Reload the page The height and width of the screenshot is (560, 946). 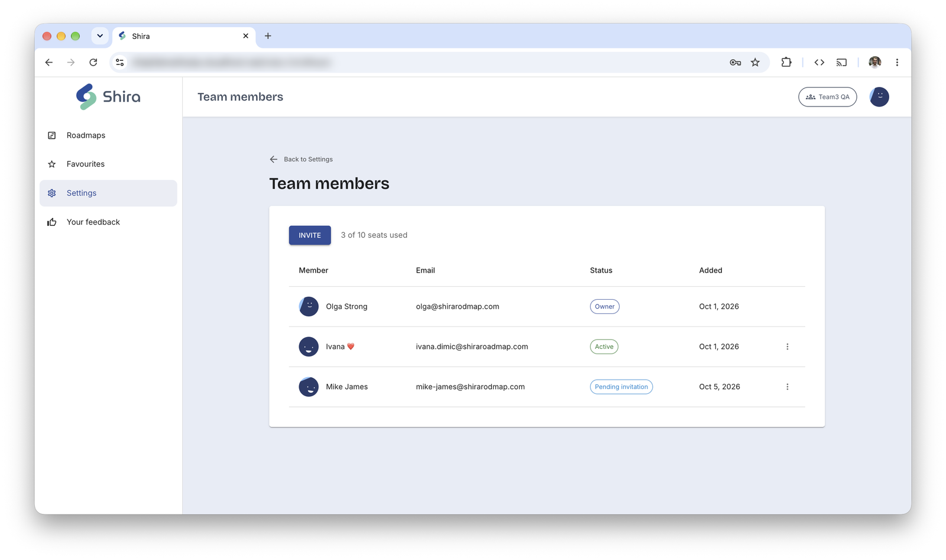click(93, 63)
